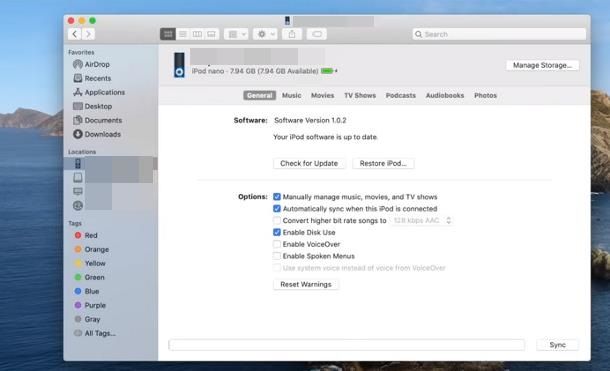This screenshot has width=610, height=371.
Task: Select the General tab
Action: pyautogui.click(x=259, y=95)
